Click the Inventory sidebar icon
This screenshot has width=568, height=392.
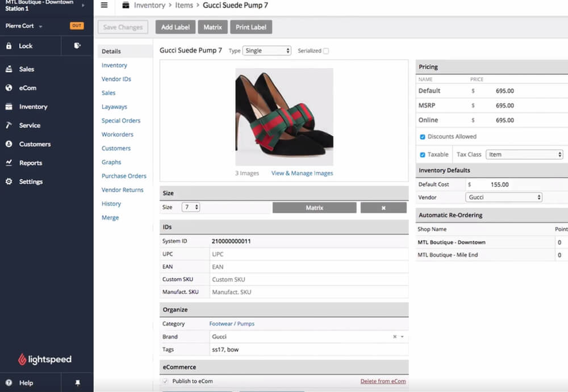[9, 107]
